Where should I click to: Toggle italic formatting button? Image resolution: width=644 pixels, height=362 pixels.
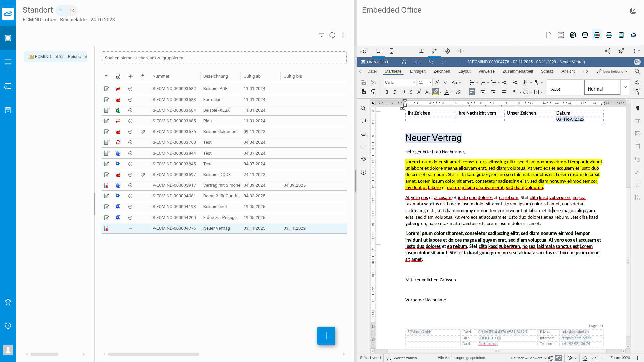(x=395, y=92)
